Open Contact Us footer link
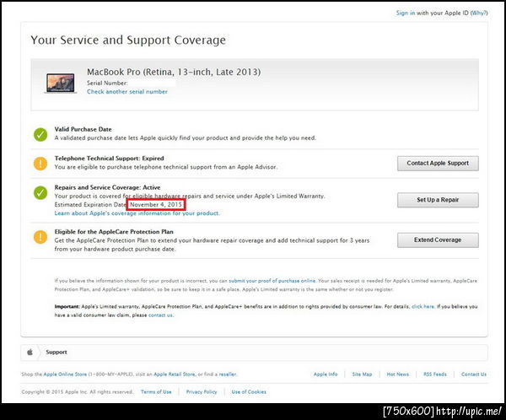Image resolution: width=506 pixels, height=420 pixels. [x=474, y=374]
